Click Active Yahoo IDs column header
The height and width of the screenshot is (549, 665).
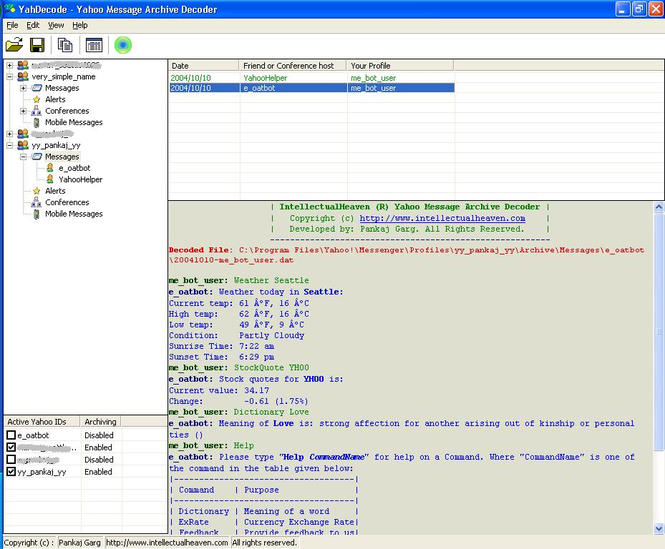click(42, 422)
